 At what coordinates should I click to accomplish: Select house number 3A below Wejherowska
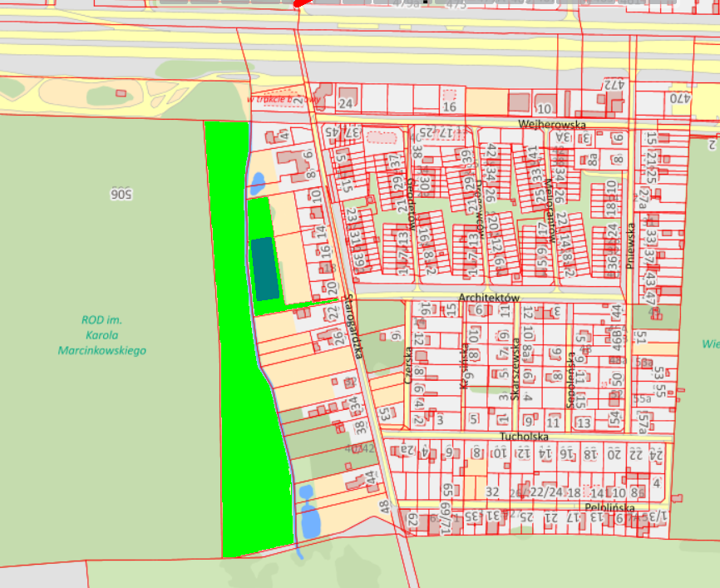tap(563, 137)
